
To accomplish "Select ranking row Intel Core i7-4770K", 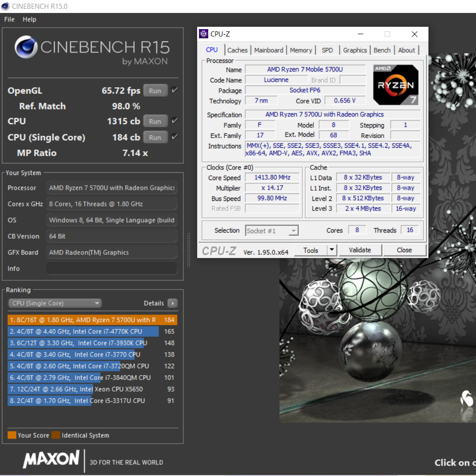I will 92,331.
